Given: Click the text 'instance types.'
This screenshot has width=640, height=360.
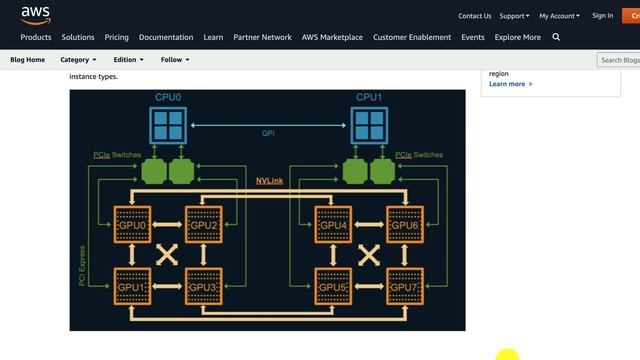Looking at the screenshot, I should coord(93,76).
